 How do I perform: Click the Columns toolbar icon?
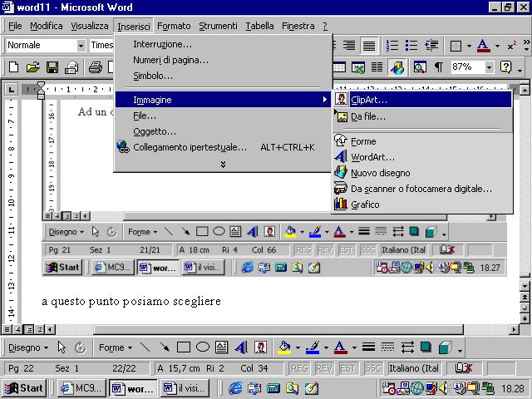coord(377,67)
